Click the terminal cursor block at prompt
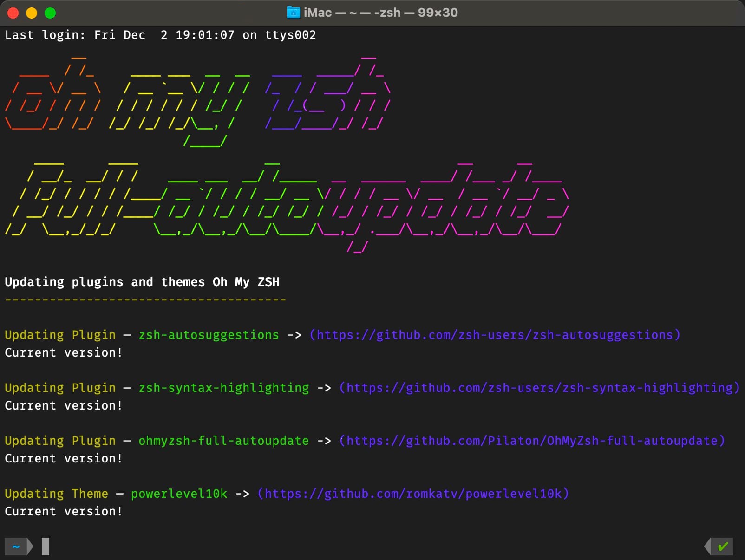 pyautogui.click(x=46, y=547)
